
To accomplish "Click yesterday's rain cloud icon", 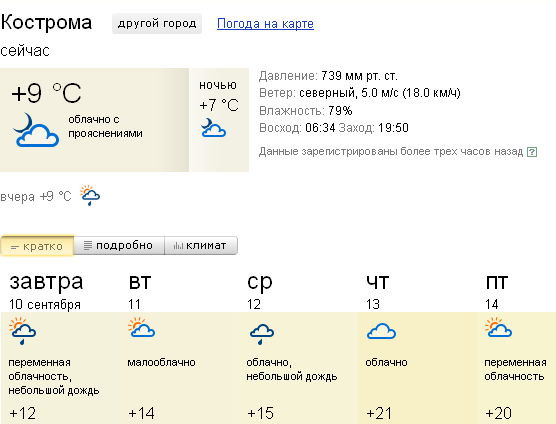I will point(90,195).
